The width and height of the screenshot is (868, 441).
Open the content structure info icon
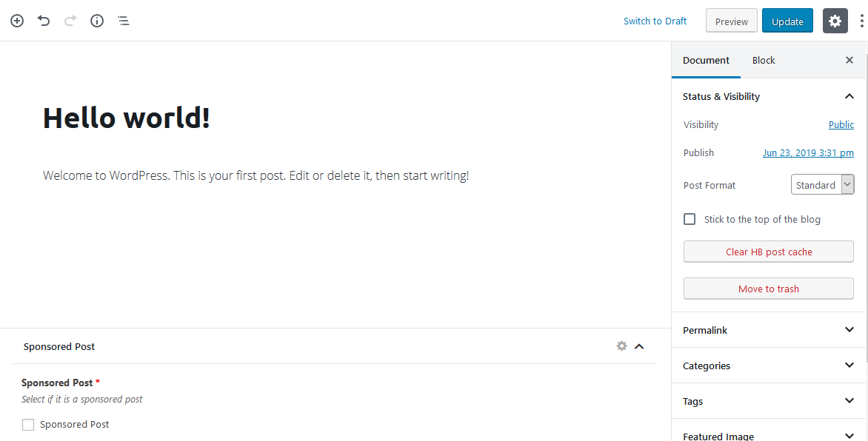pyautogui.click(x=97, y=21)
